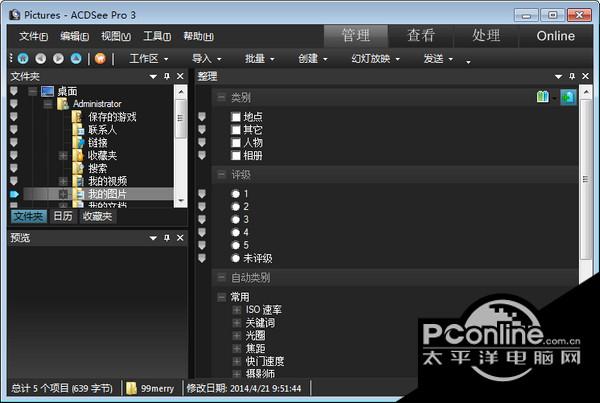
Task: Open the 导入 dropdown
Action: click(x=207, y=59)
